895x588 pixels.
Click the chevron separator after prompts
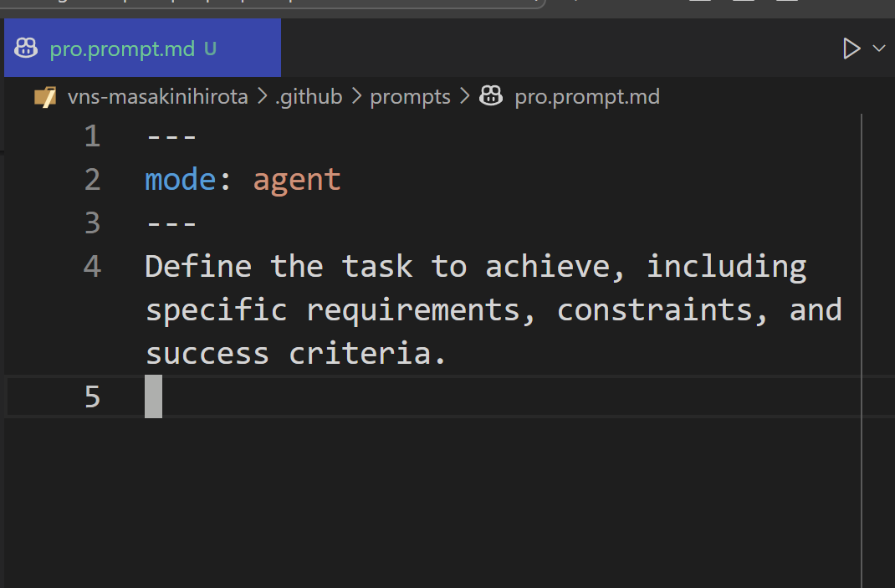coord(464,96)
